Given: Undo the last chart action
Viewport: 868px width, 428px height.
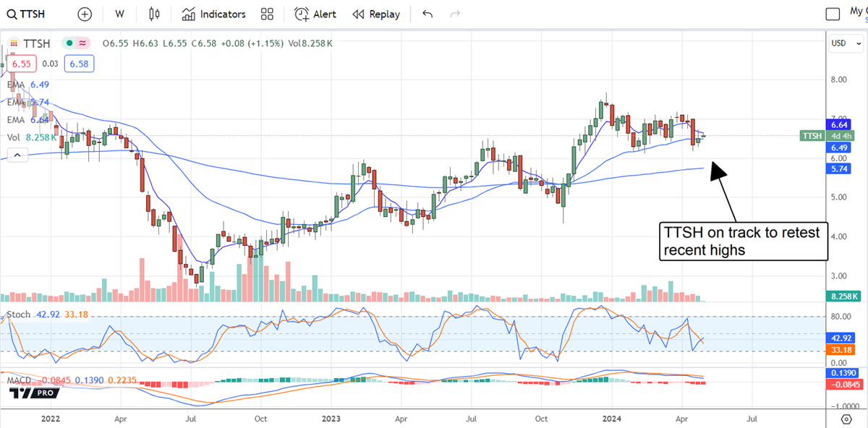Looking at the screenshot, I should pyautogui.click(x=427, y=14).
